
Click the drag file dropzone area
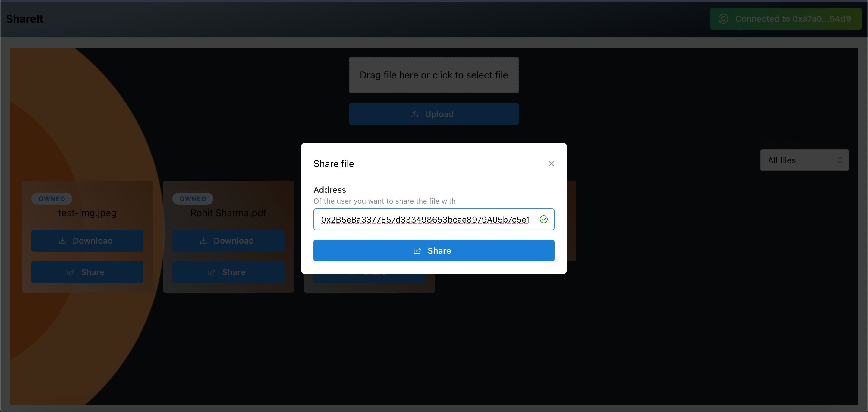point(434,75)
